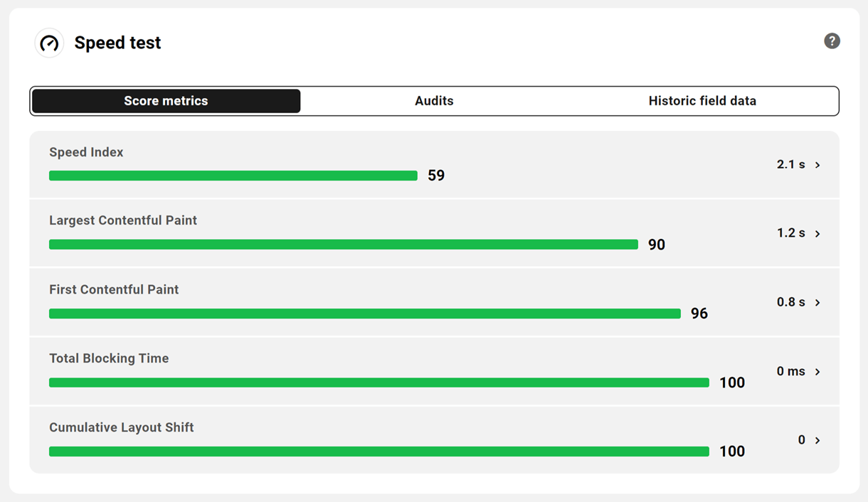Expand Largest Contentful Paint details chevron
Screen dimensions: 868x502
coord(817,234)
